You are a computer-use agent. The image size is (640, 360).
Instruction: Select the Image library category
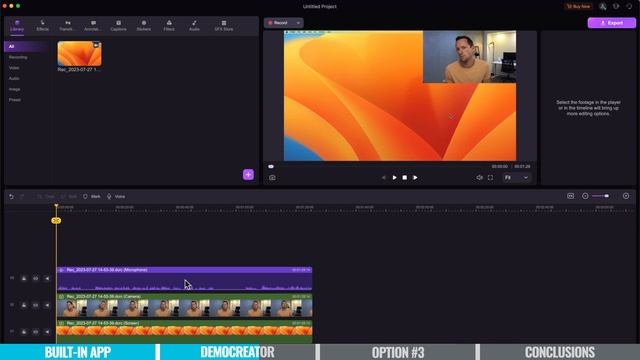14,89
